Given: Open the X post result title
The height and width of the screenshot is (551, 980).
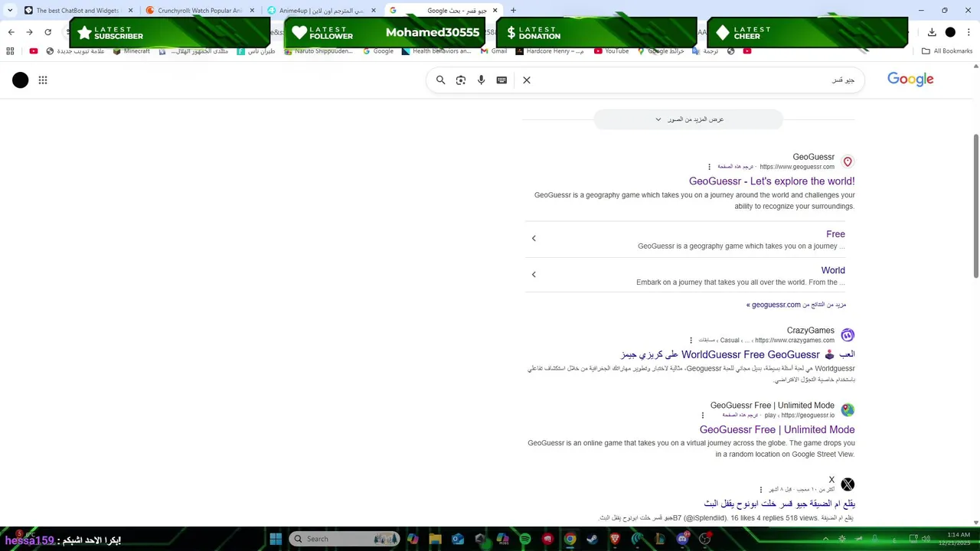Looking at the screenshot, I should 779,504.
